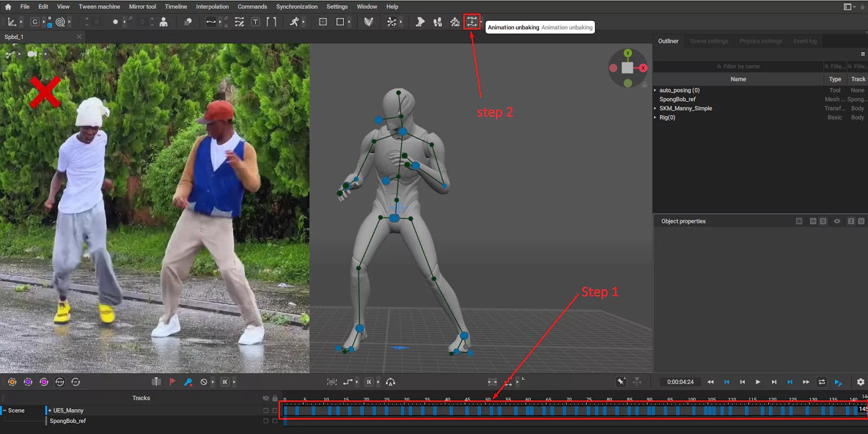The height and width of the screenshot is (434, 868).
Task: Click the rewind button
Action: pos(711,382)
